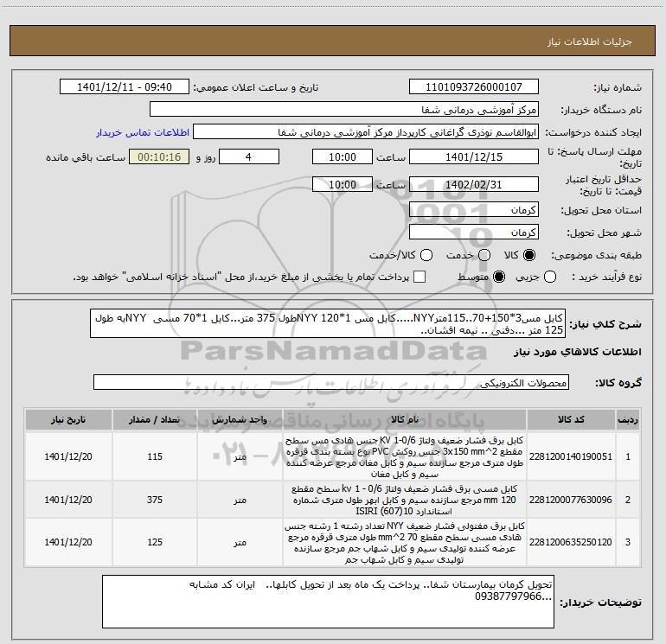Click the announcement date field 1401/12/11 - 09:40
Image resolution: width=666 pixels, height=644 pixels.
[125, 87]
